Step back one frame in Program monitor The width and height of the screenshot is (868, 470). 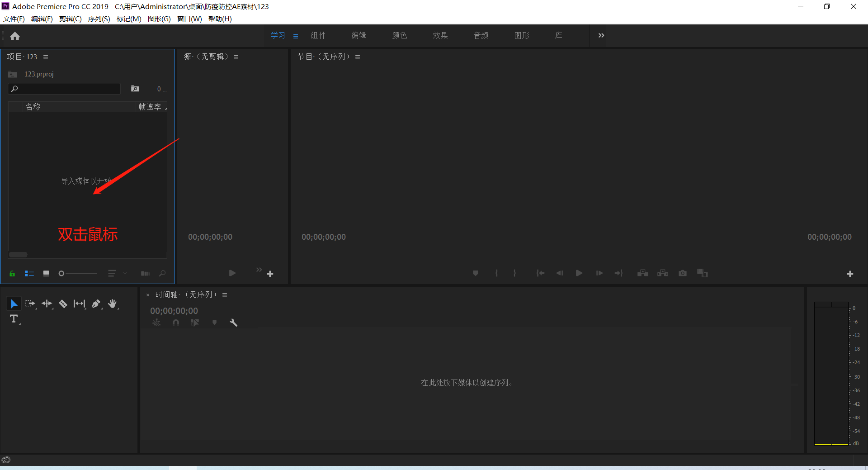tap(560, 273)
